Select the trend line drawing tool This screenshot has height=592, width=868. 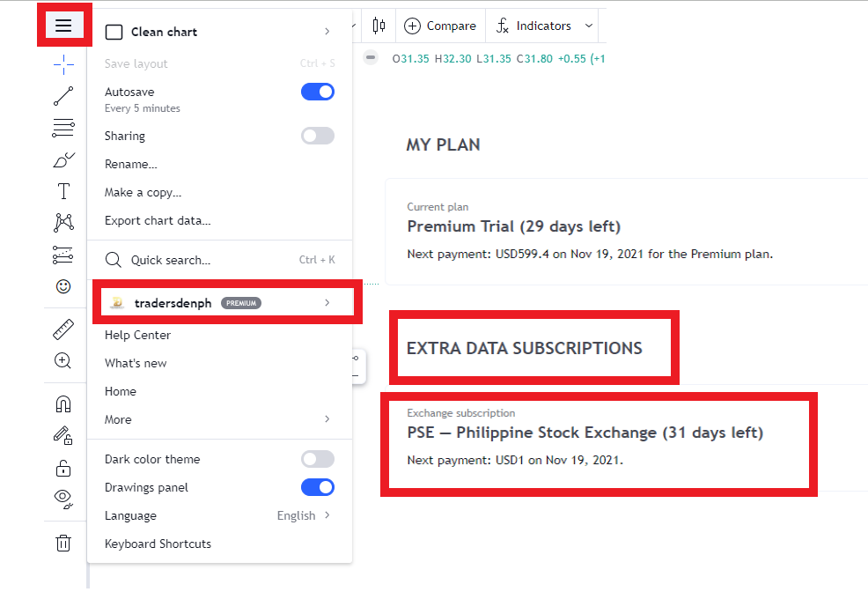click(63, 96)
